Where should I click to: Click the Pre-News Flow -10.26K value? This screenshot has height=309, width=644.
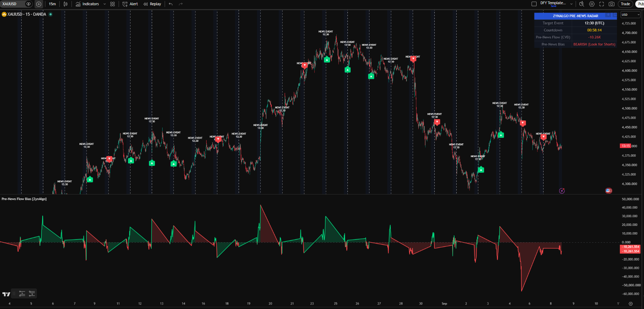(x=594, y=37)
